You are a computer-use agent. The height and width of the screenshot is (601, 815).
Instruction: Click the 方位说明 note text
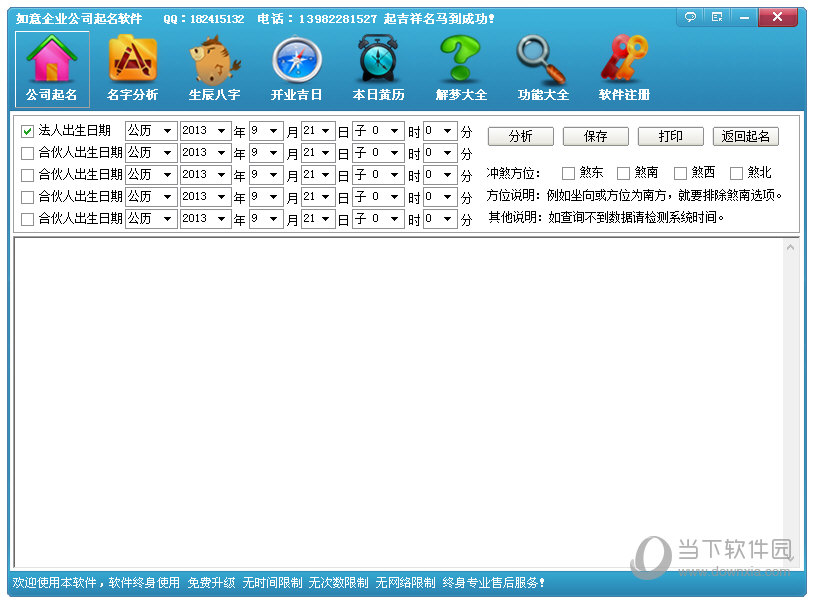(634, 195)
